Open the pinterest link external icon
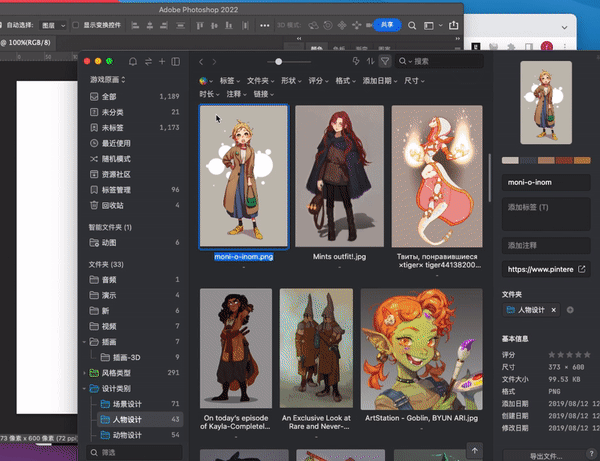Screen dimensions: 600x461 tap(582, 269)
